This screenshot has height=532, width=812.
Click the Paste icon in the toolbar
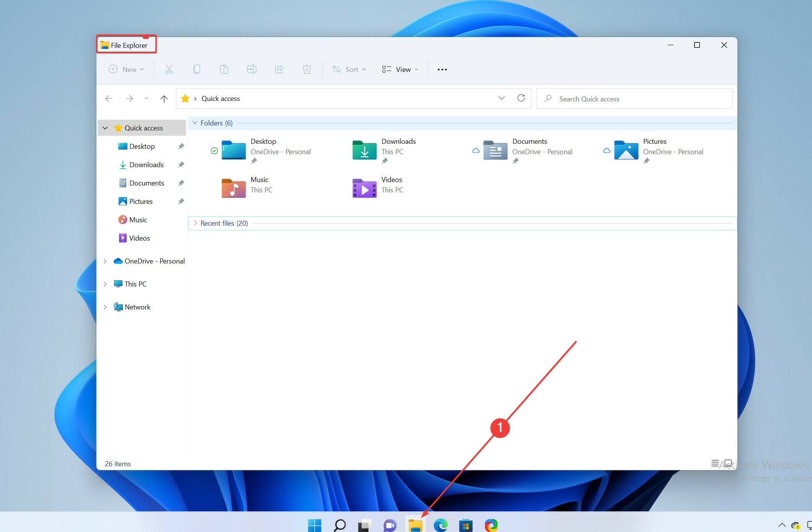[x=224, y=69]
